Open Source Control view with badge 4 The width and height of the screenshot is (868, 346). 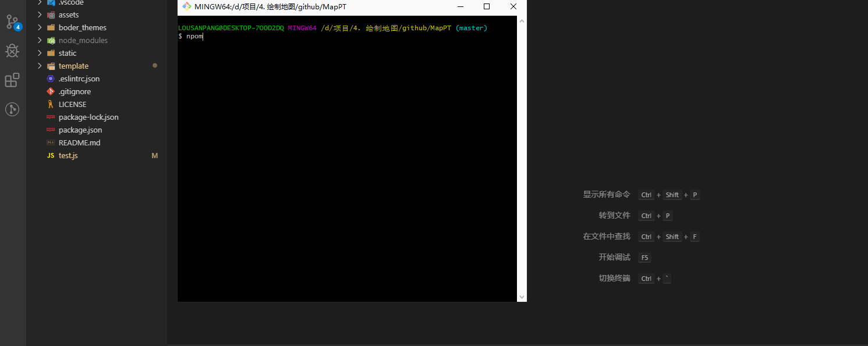tap(13, 22)
